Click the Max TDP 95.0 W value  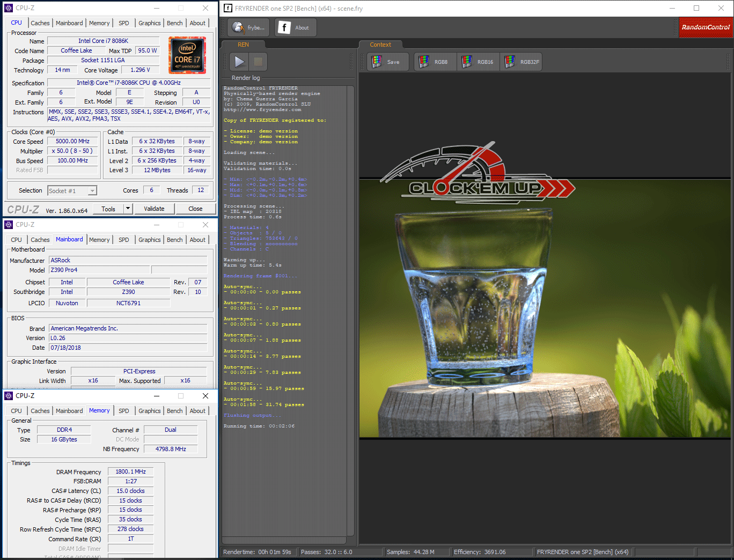coord(148,50)
